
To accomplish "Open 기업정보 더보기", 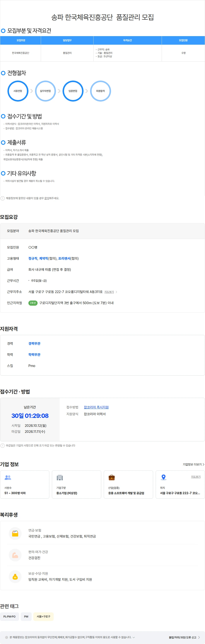I will point(193,464).
